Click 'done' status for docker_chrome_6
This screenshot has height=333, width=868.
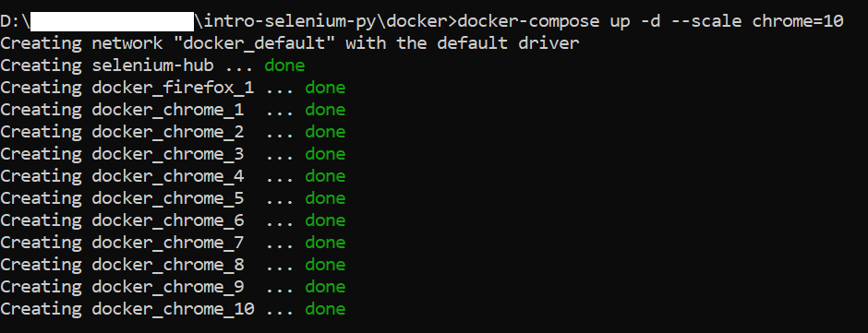click(x=325, y=220)
